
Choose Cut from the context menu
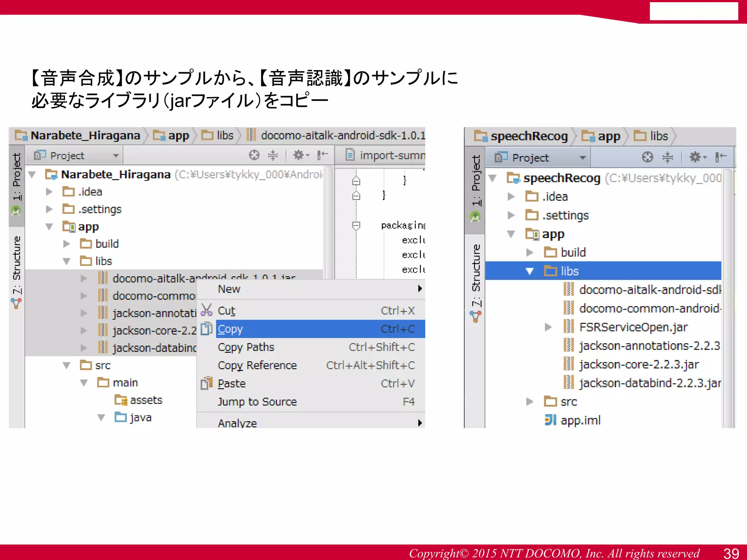click(x=311, y=310)
